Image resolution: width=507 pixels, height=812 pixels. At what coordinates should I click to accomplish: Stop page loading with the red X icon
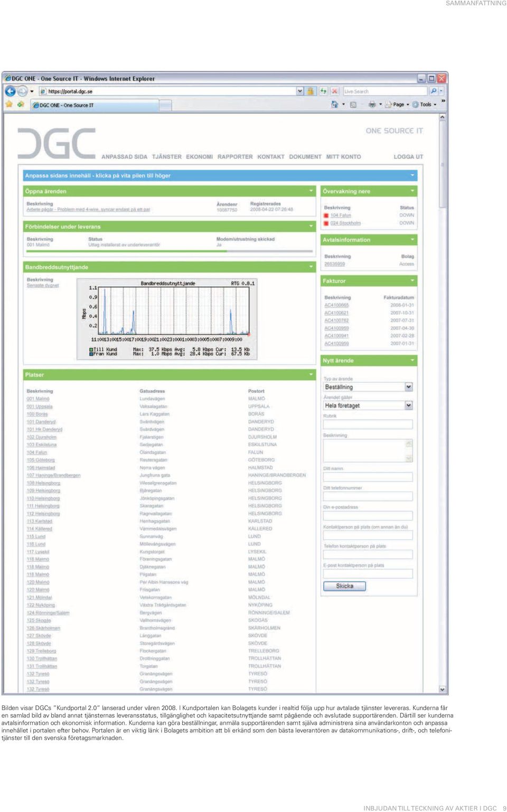click(334, 91)
